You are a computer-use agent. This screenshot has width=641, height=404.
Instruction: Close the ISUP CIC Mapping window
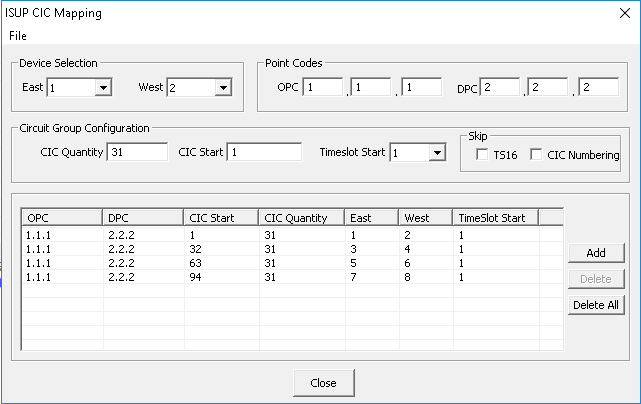625,13
